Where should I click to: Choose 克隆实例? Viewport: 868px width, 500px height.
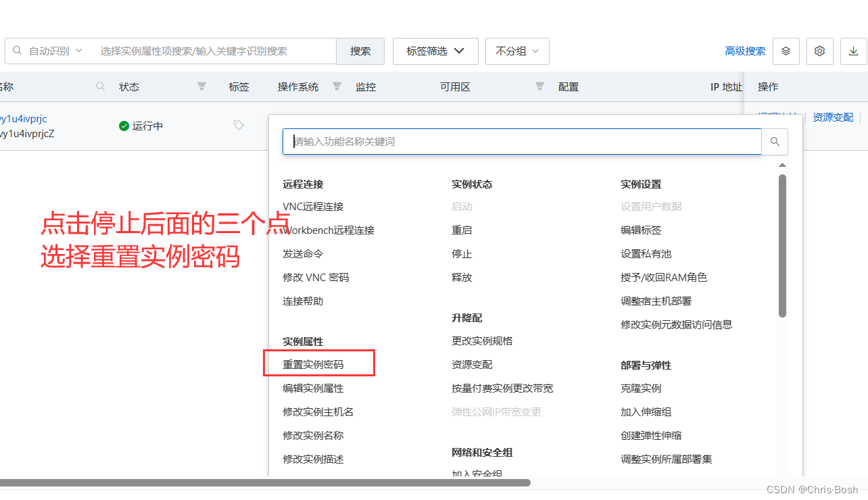(x=641, y=389)
